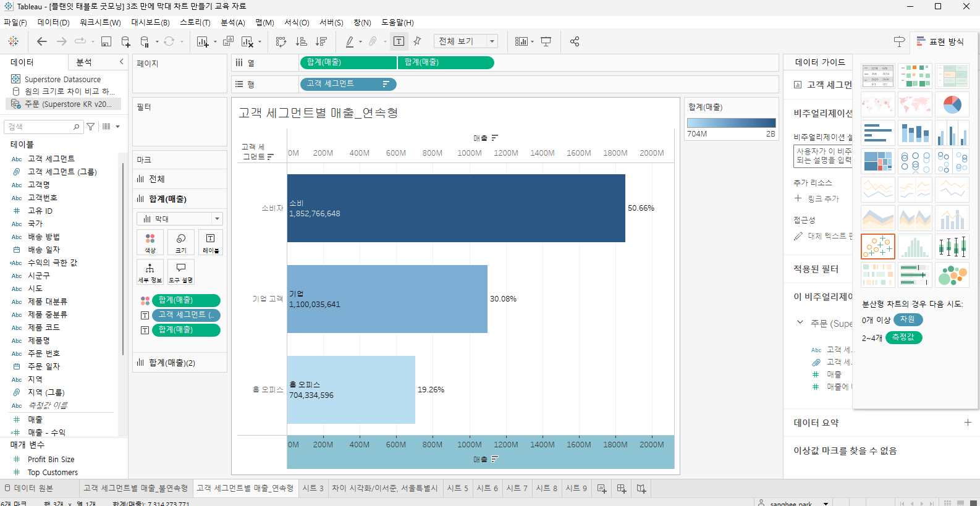
Task: Choose the histogram chart in Show Me
Action: click(915, 247)
